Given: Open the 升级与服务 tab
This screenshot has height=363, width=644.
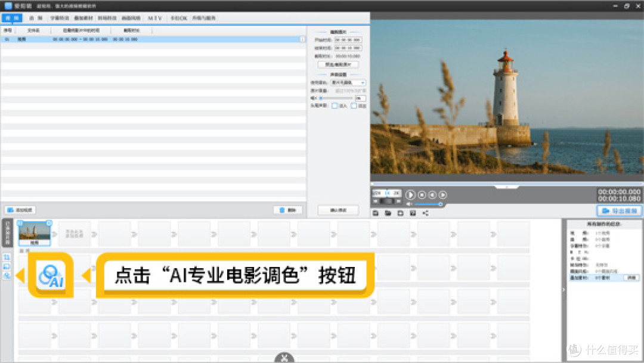Looking at the screenshot, I should coord(204,18).
